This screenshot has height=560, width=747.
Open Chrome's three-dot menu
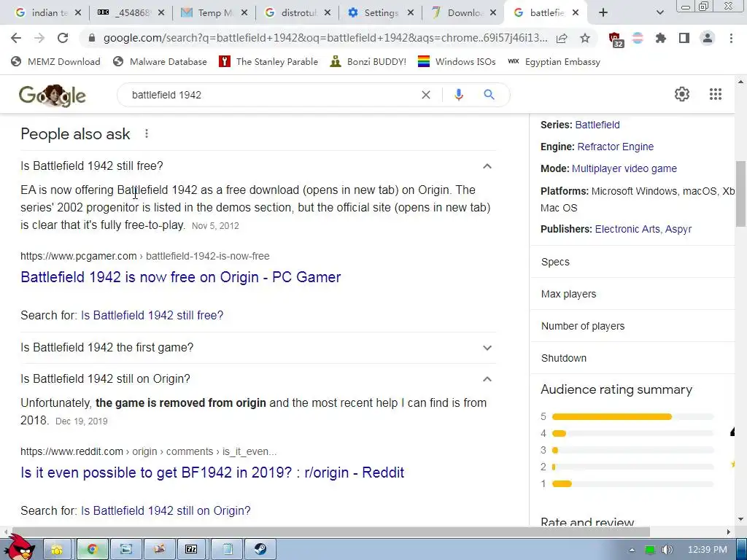tap(731, 38)
